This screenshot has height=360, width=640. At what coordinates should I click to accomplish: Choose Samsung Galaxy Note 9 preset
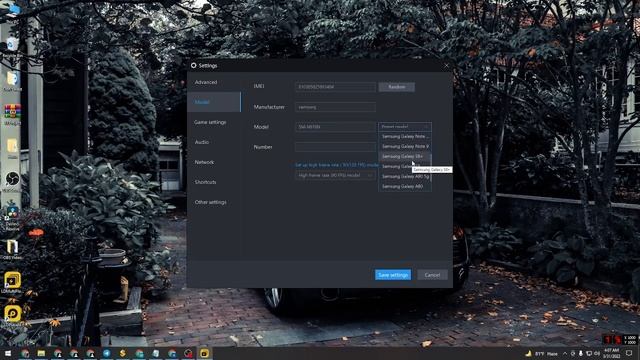coord(404,146)
